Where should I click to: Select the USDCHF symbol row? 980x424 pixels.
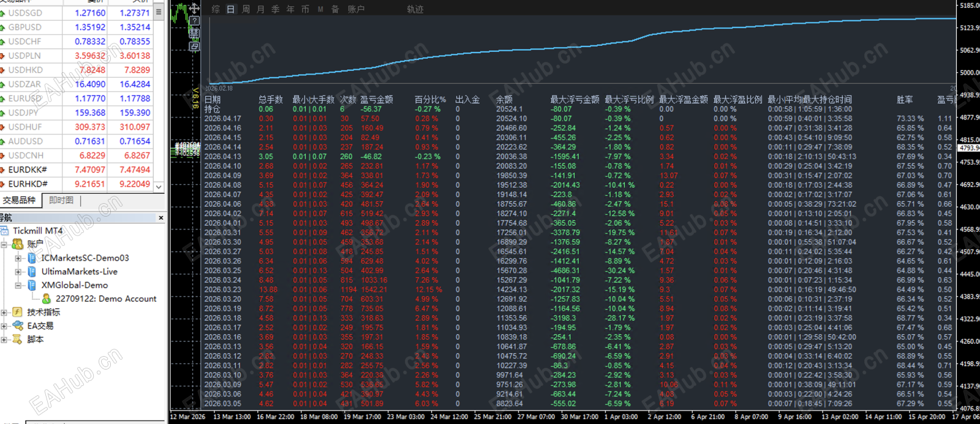coord(76,42)
